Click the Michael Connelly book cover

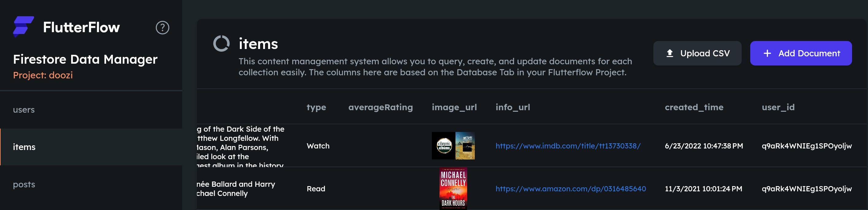click(453, 189)
